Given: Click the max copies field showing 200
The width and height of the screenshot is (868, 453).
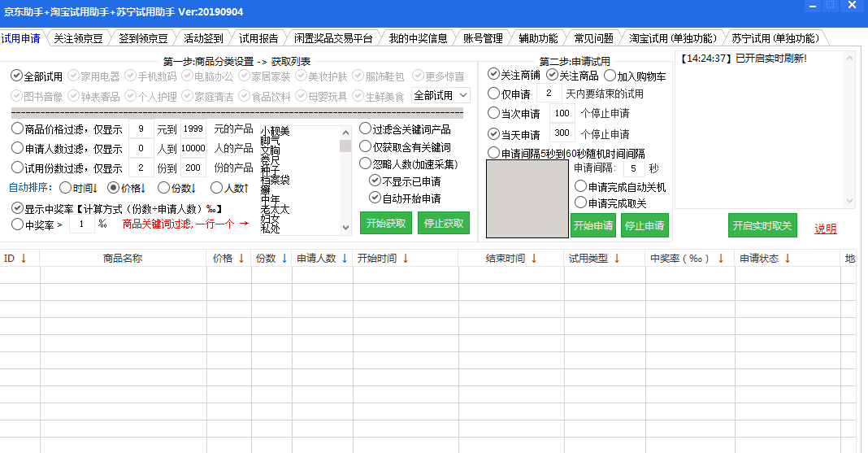Looking at the screenshot, I should [x=193, y=168].
